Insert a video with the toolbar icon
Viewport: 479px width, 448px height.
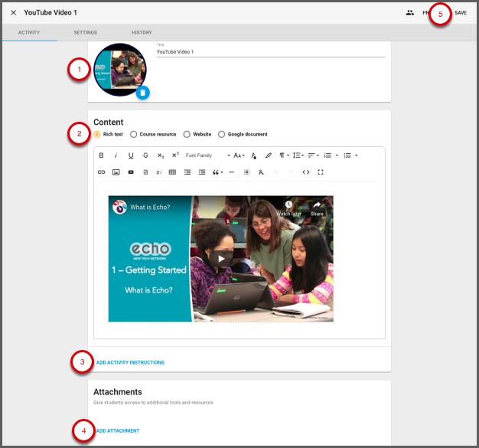131,172
